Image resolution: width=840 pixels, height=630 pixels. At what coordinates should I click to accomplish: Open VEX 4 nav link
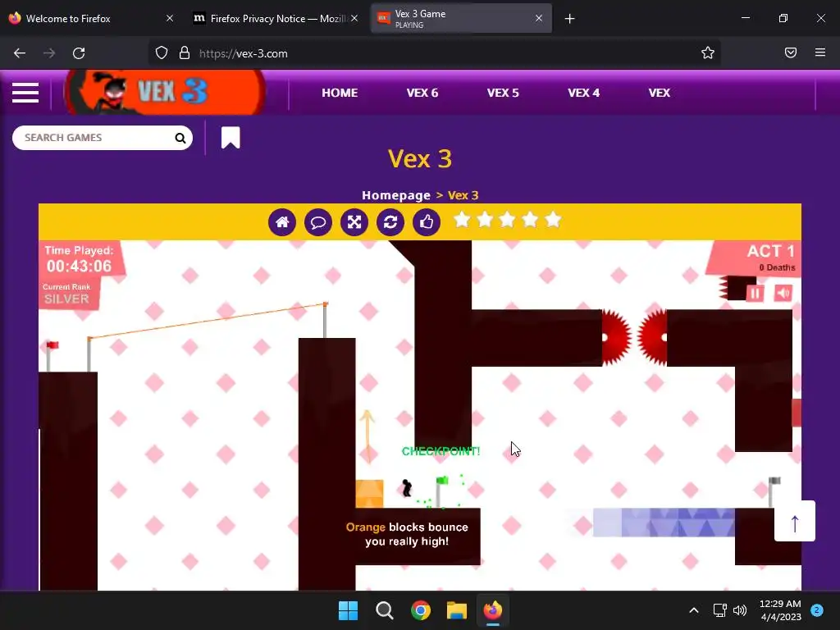[x=584, y=93]
